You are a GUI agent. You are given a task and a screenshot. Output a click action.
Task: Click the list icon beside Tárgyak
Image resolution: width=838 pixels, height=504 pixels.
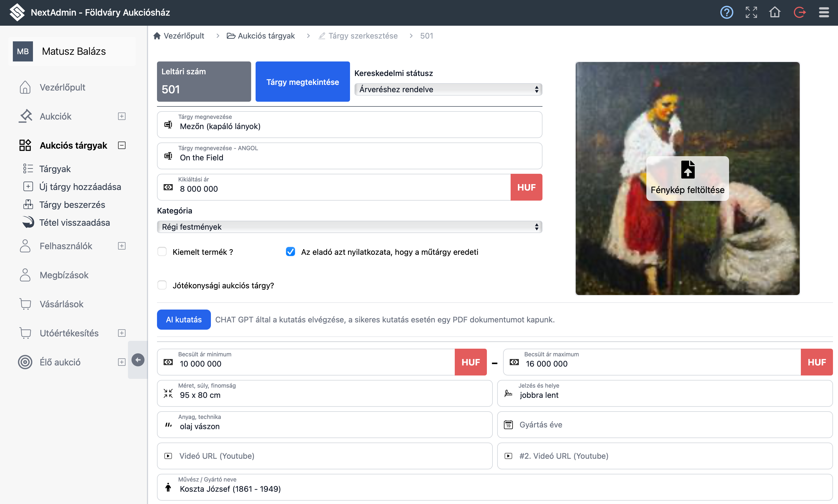tap(28, 168)
